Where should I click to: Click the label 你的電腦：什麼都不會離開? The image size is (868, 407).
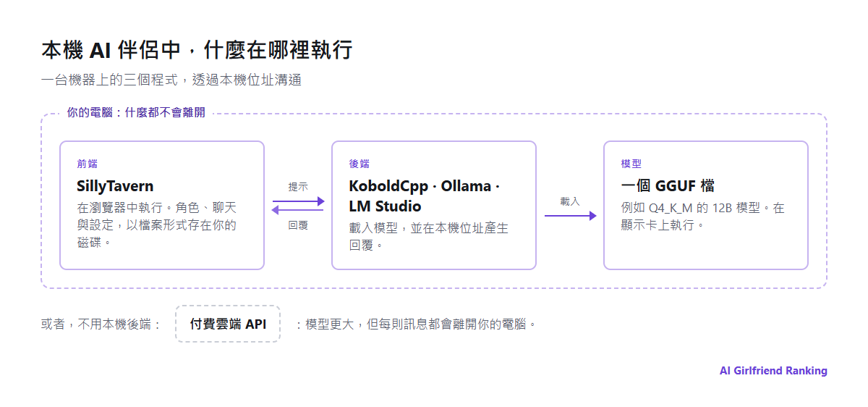136,113
